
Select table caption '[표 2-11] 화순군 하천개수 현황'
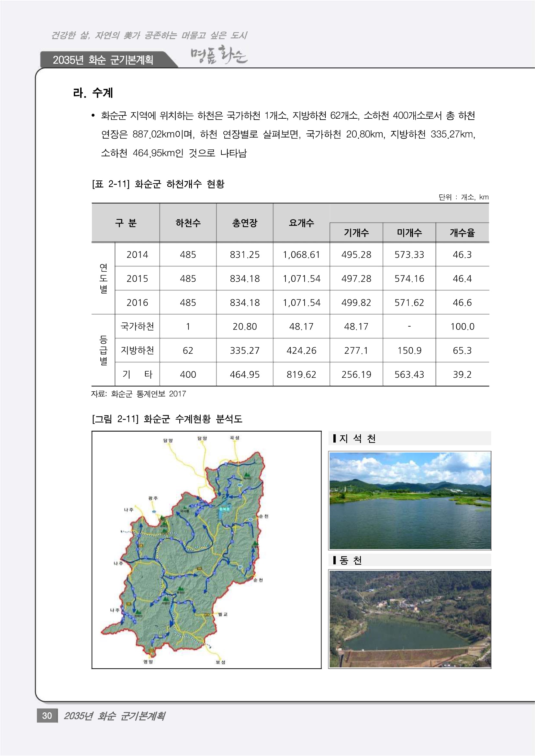[158, 184]
